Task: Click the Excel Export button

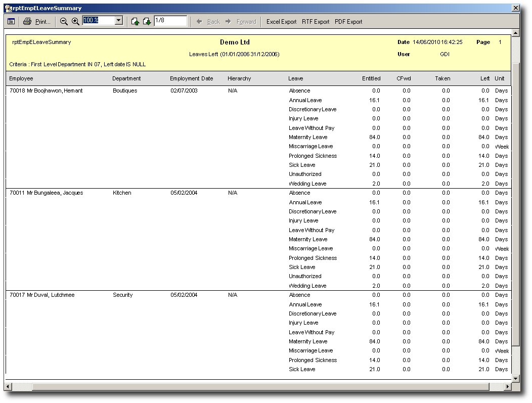Action: (281, 22)
